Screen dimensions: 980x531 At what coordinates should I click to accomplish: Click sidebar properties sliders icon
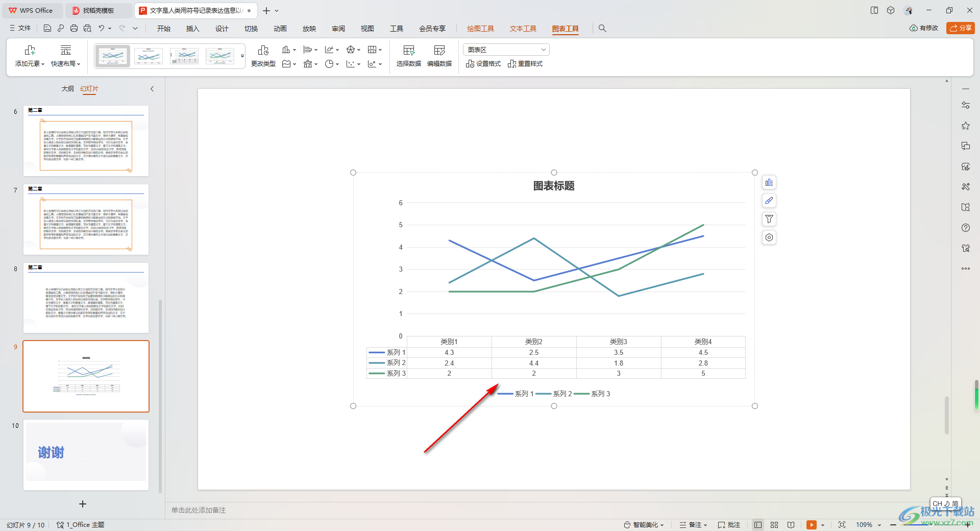966,105
